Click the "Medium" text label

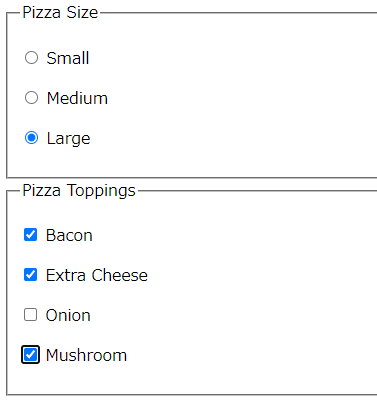pyautogui.click(x=77, y=98)
